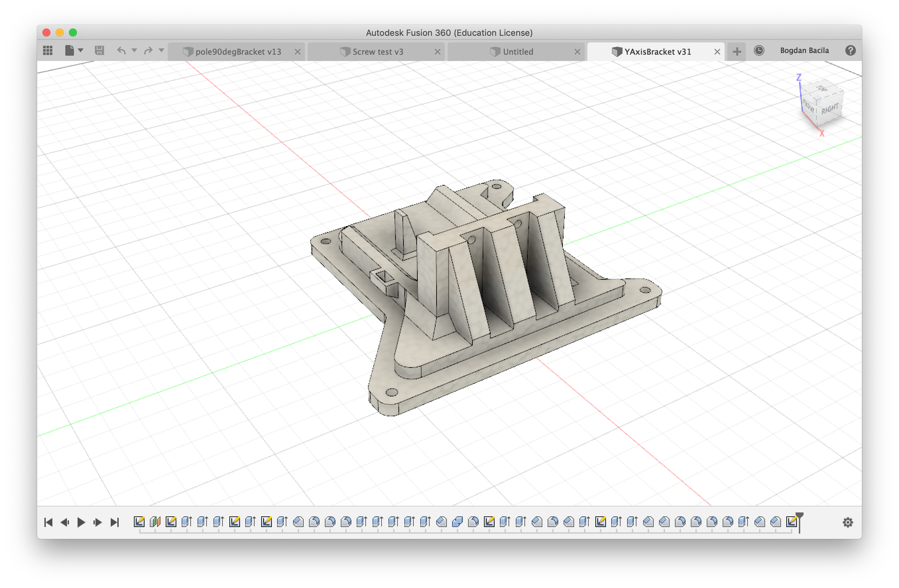This screenshot has width=899, height=588.
Task: Undo the last action with the Undo arrow
Action: [121, 50]
